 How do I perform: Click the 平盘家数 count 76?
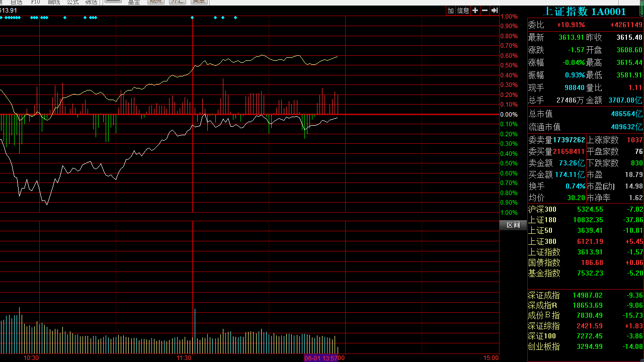click(639, 151)
